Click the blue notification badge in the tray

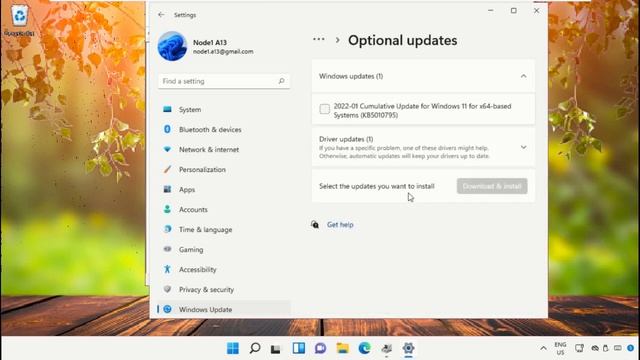tap(630, 348)
